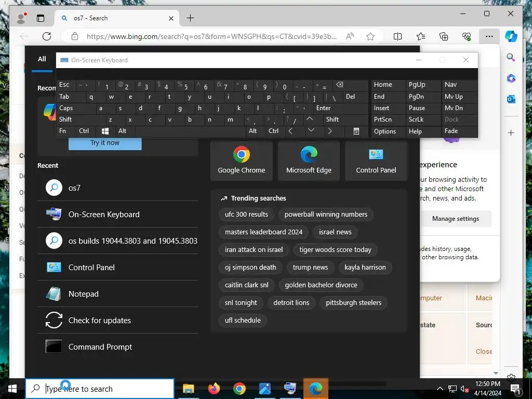The height and width of the screenshot is (399, 532).
Task: Toggle Fade on On-Screen Keyboard
Action: click(x=459, y=131)
